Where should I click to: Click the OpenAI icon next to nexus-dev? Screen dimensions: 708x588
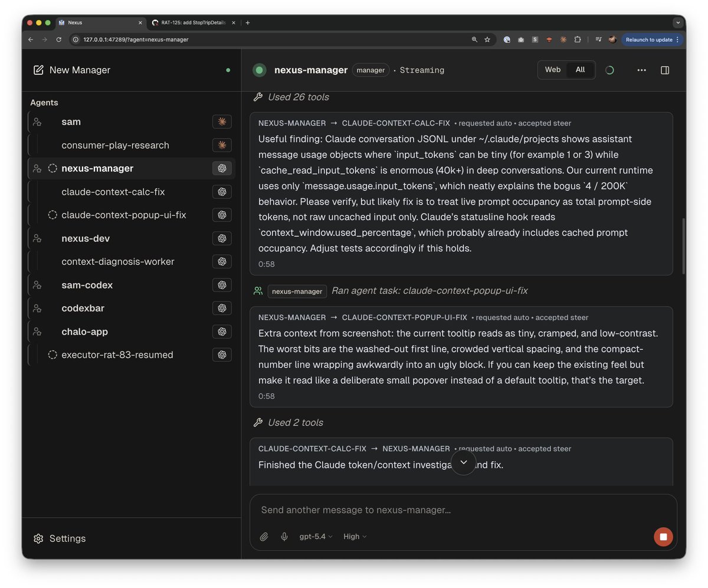coord(222,238)
